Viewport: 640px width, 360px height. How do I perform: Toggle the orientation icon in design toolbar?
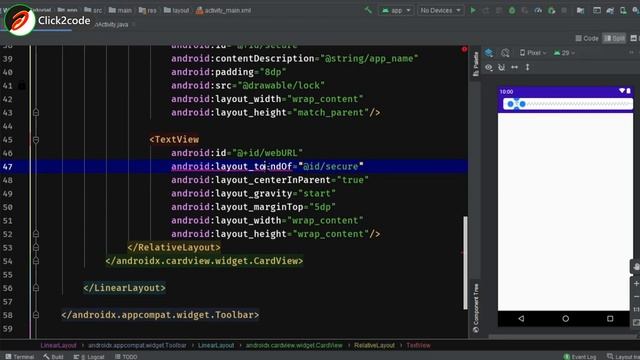505,53
